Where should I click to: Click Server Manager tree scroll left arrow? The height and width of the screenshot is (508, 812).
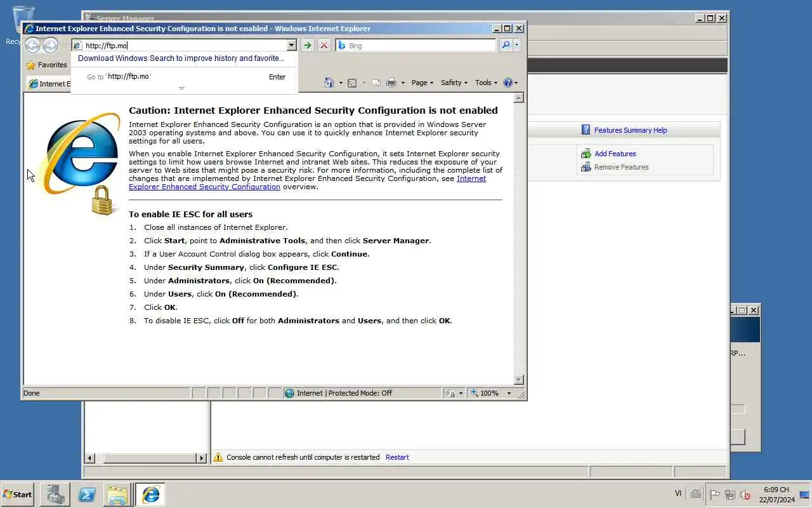89,458
